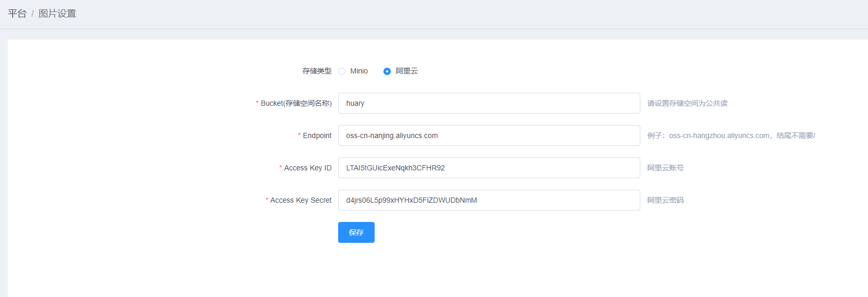Click the Access Key Secret label
The height and width of the screenshot is (297, 868).
pyautogui.click(x=301, y=200)
